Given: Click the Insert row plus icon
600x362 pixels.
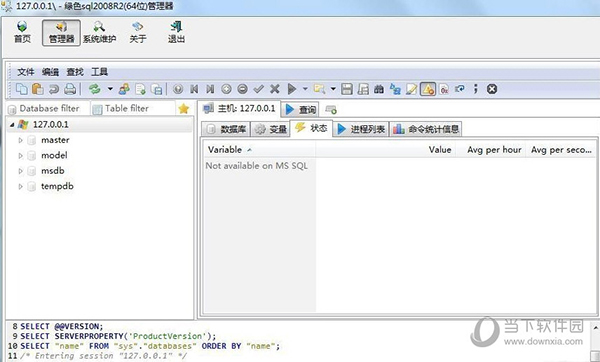Looking at the screenshot, I should tap(226, 89).
